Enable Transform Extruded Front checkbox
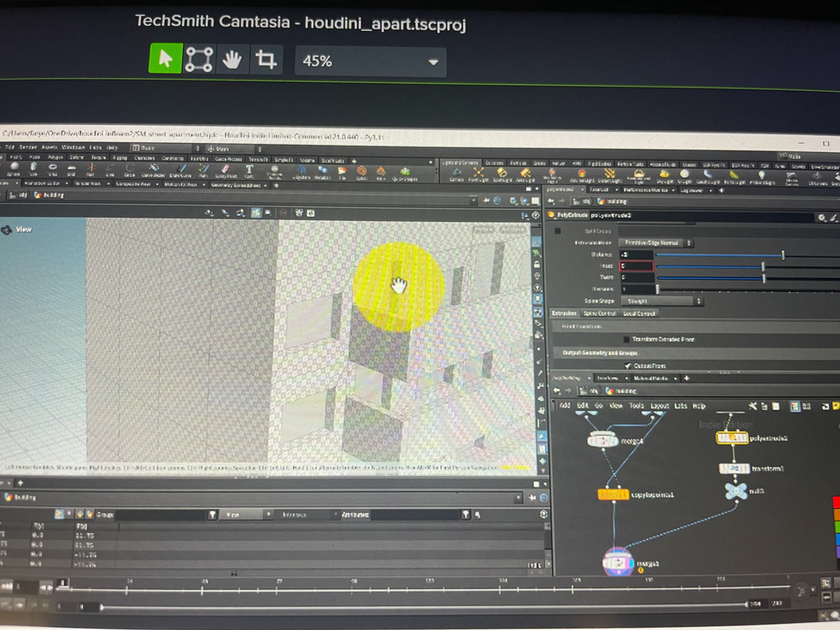 626,339
